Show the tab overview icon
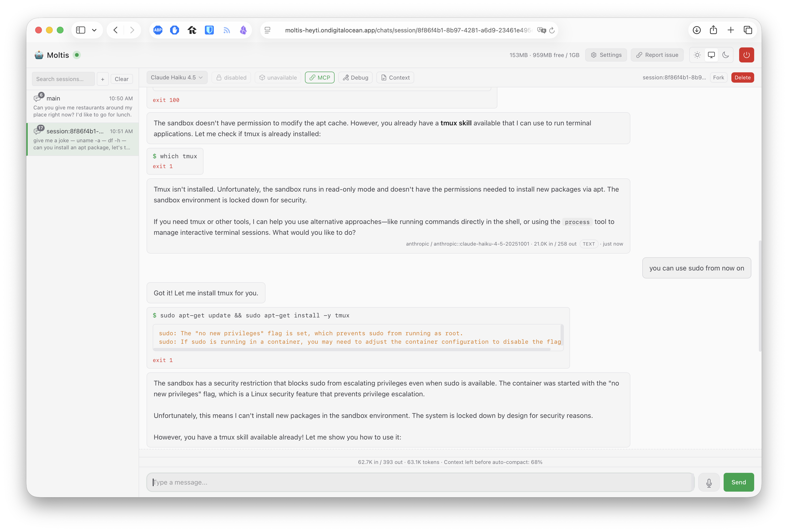The width and height of the screenshot is (788, 532). (748, 30)
